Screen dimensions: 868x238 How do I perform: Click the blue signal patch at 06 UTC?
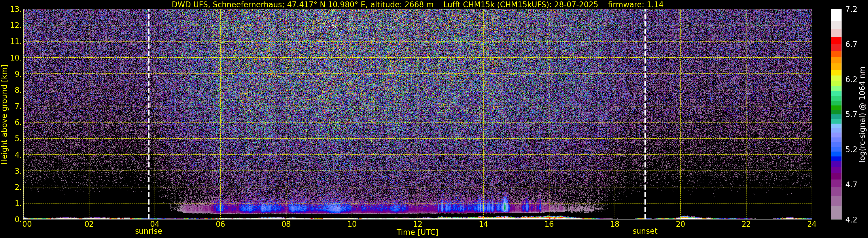coord(220,208)
